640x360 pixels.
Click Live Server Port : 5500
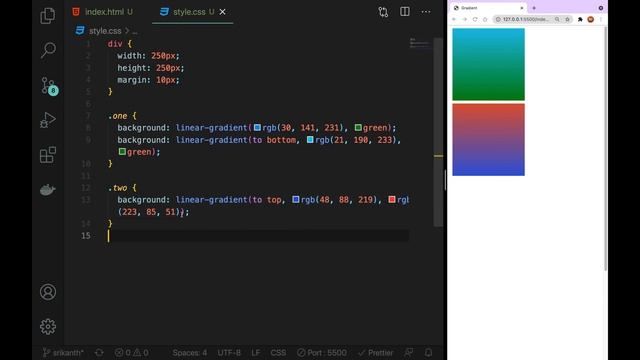pyautogui.click(x=322, y=353)
